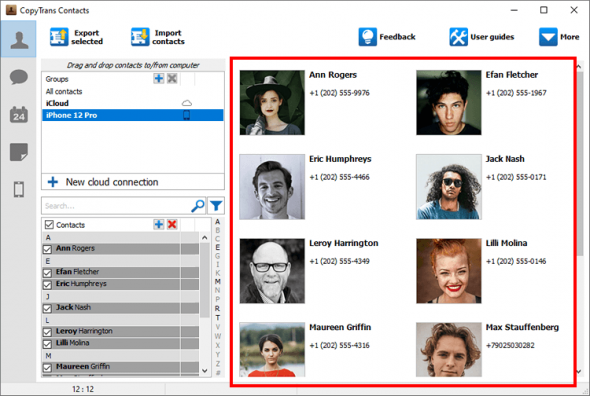590x396 pixels.
Task: Select the iCloud group
Action: [132, 103]
